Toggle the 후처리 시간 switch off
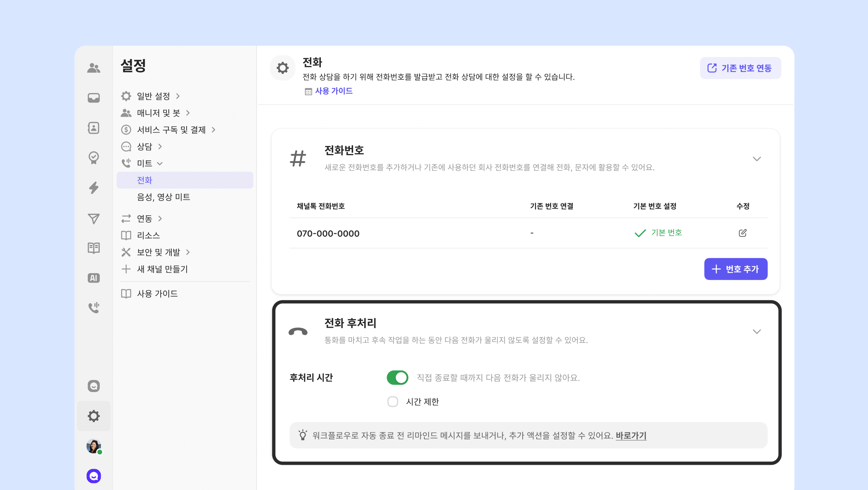The width and height of the screenshot is (868, 490). click(397, 378)
